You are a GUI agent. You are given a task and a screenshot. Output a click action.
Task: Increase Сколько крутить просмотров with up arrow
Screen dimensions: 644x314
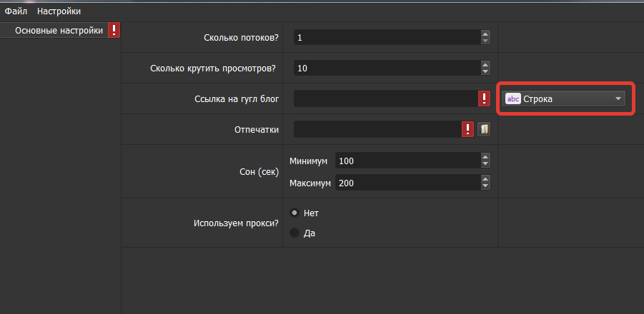tap(485, 64)
